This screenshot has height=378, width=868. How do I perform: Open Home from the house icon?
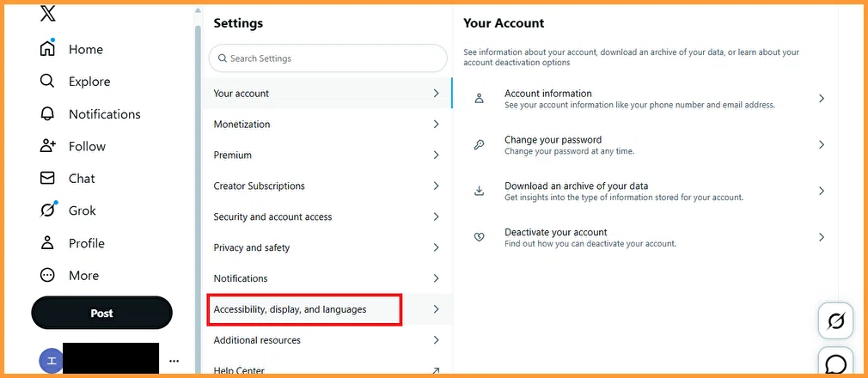[x=47, y=49]
